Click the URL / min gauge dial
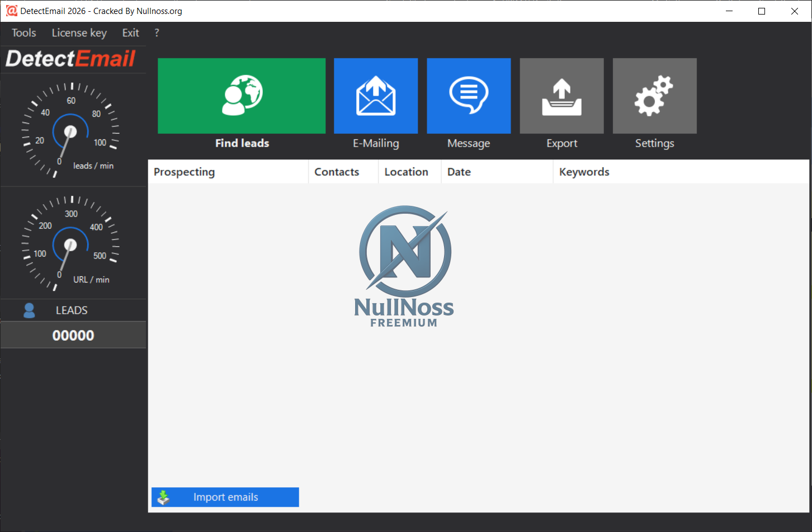The width and height of the screenshot is (812, 532). click(70, 244)
